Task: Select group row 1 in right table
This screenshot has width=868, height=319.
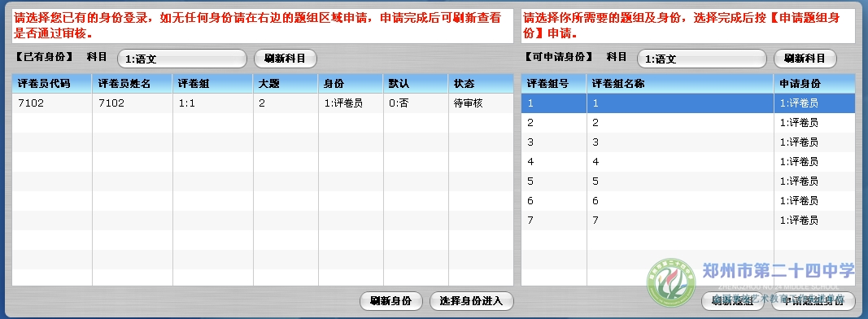Action: pos(688,103)
